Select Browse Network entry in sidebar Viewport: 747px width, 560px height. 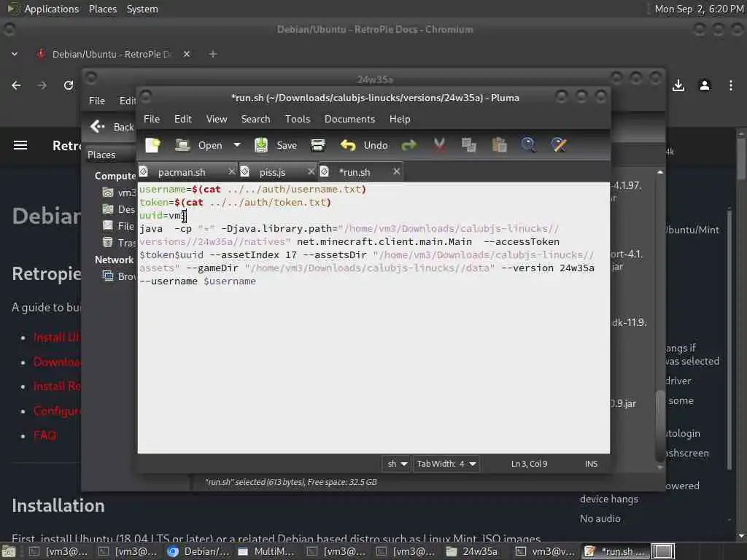point(120,276)
